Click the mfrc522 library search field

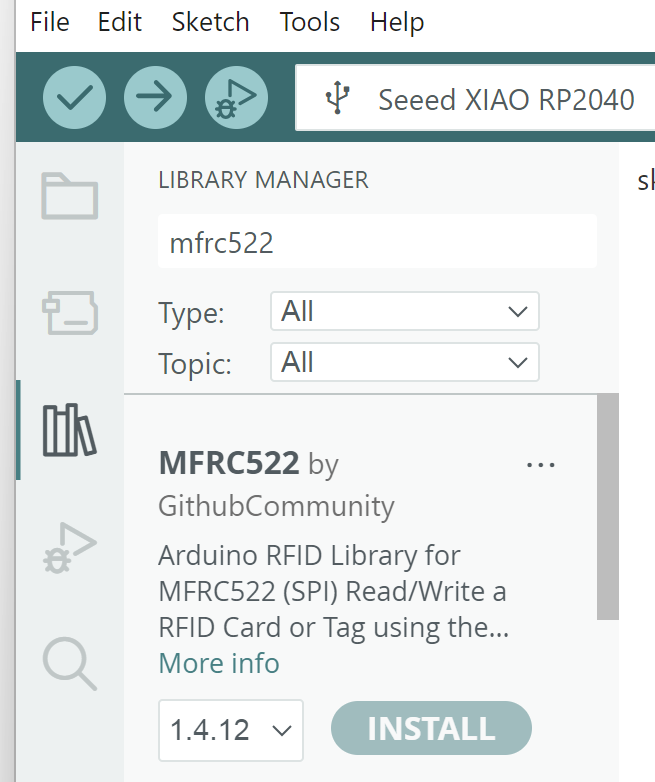tap(377, 242)
